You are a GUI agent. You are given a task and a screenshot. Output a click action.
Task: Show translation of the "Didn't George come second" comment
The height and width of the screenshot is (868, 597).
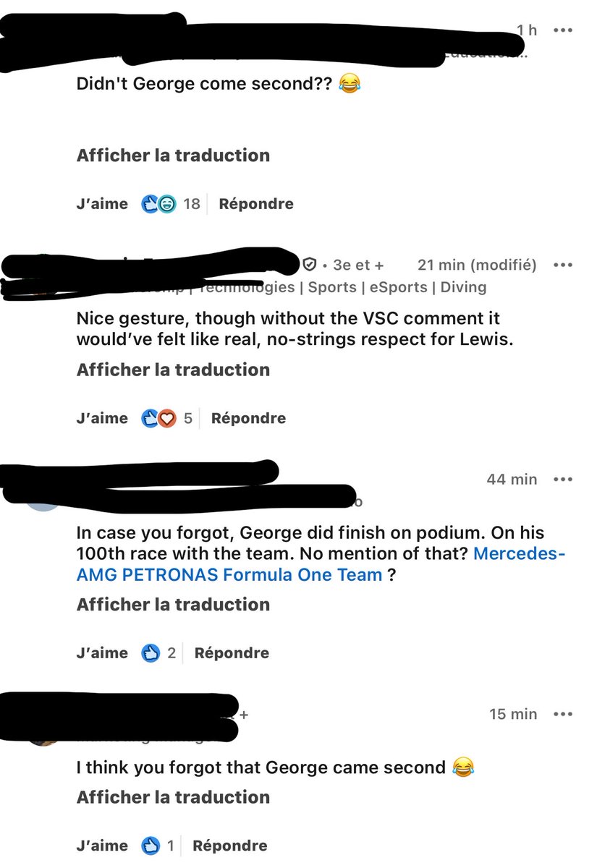(x=173, y=156)
